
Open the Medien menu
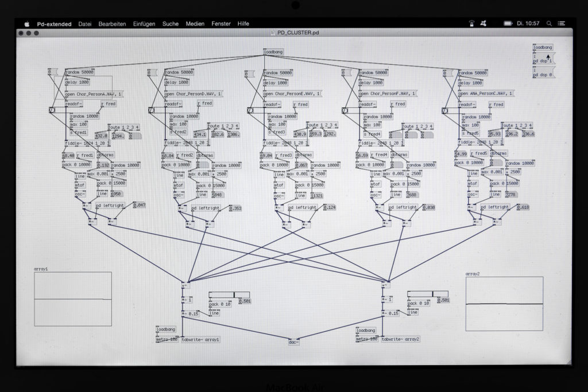pyautogui.click(x=195, y=24)
